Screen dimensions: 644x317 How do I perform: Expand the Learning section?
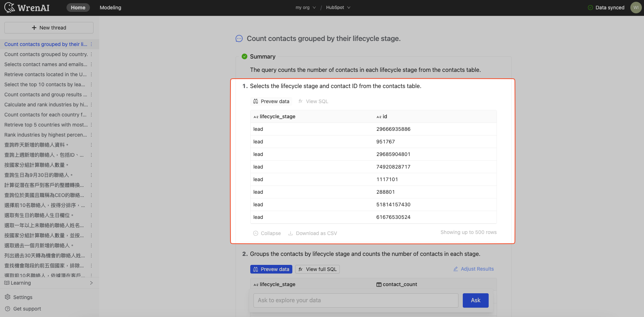tap(49, 283)
